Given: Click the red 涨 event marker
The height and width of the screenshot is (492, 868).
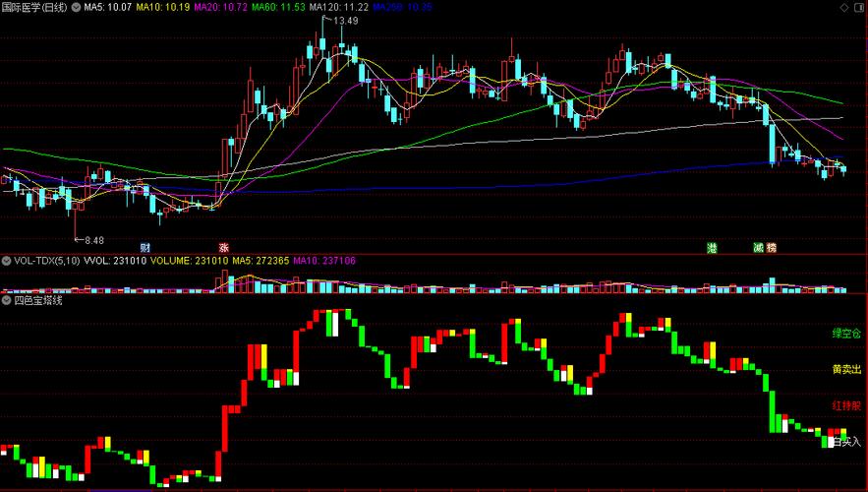Looking at the screenshot, I should pos(224,247).
